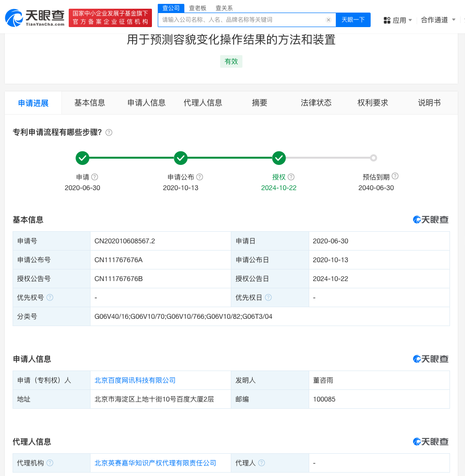Image resolution: width=465 pixels, height=476 pixels.
Task: Open 北京百度网讯科技有限公司 company link
Action: [x=135, y=380]
